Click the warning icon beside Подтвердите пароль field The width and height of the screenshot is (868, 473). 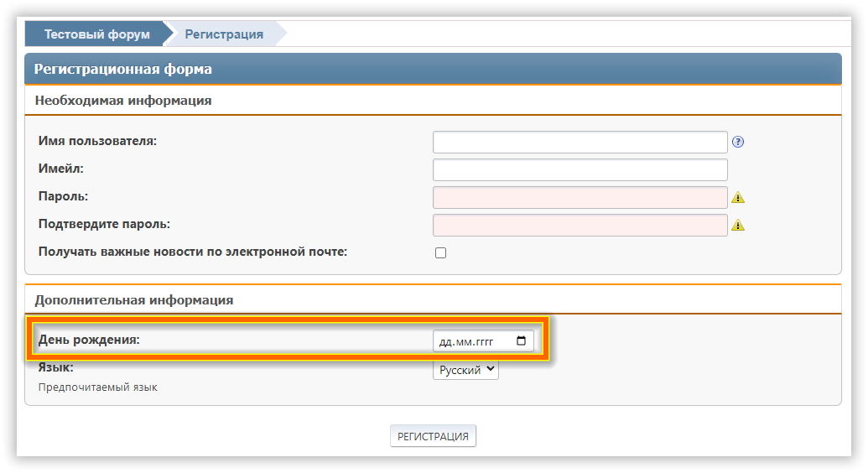738,225
